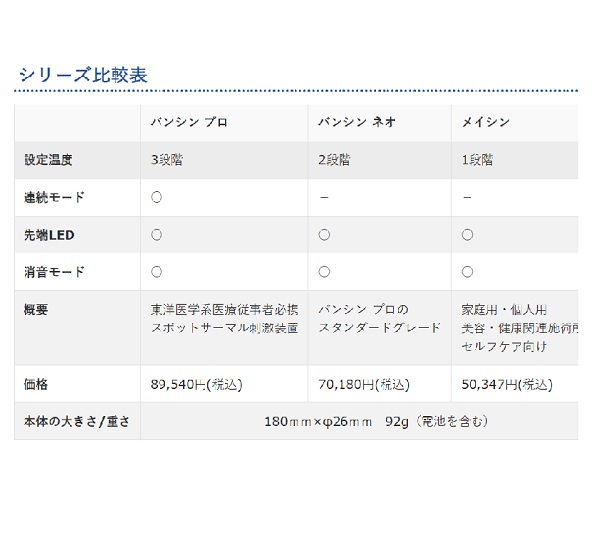600x552 pixels.
Task: Click the 概要 row label
Action: point(36,309)
